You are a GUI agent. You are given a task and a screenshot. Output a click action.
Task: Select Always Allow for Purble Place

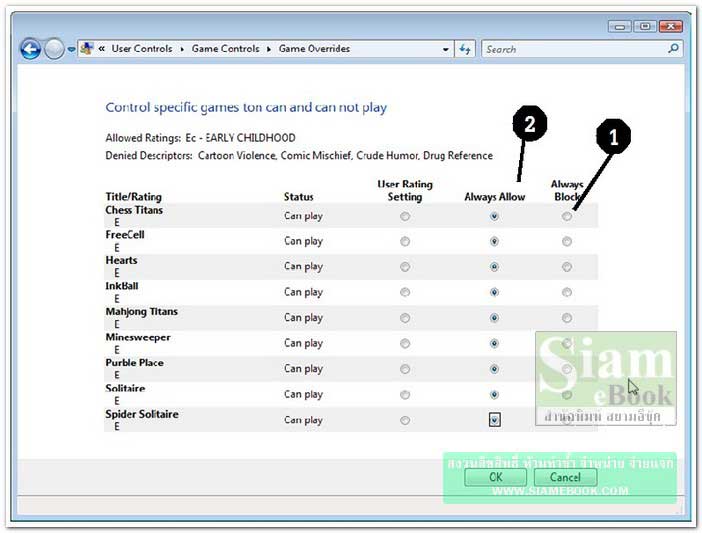coord(494,369)
